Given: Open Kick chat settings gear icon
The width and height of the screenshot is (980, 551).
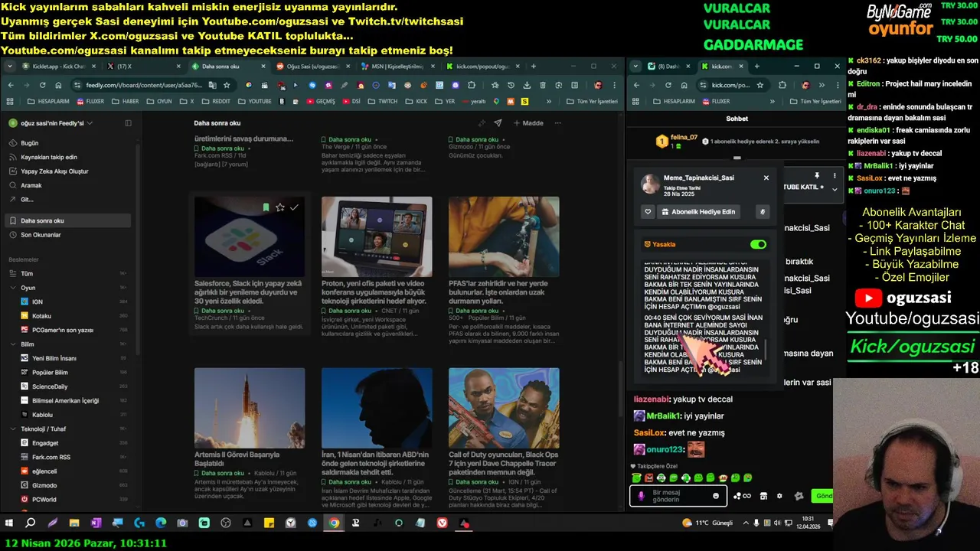Looking at the screenshot, I should click(779, 496).
